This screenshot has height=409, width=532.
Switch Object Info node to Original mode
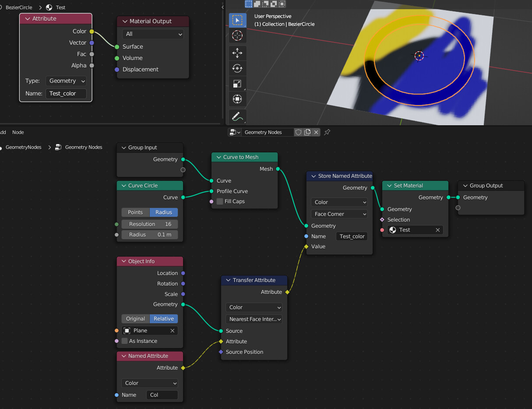[135, 318]
